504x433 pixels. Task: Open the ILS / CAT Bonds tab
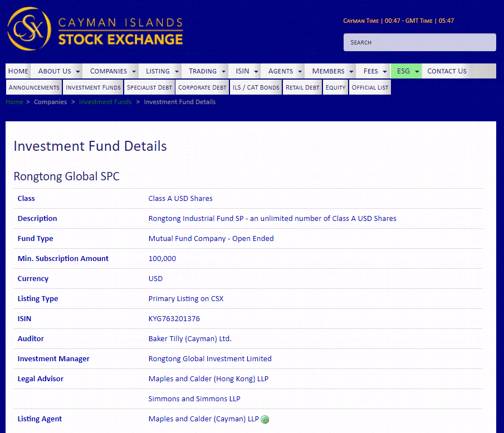256,87
